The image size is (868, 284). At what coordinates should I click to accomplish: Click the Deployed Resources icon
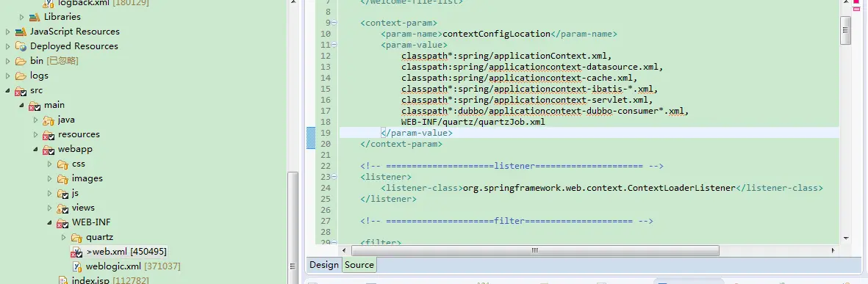point(21,46)
